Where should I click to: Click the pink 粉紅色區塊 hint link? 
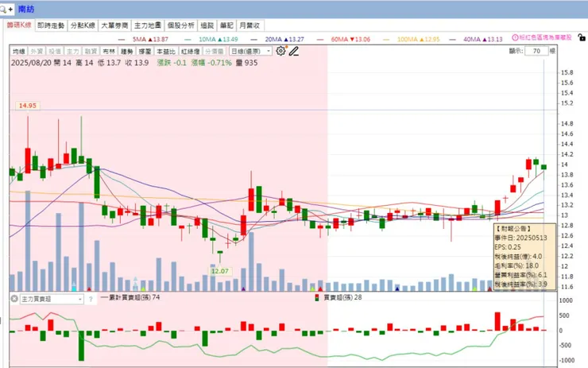(x=546, y=37)
